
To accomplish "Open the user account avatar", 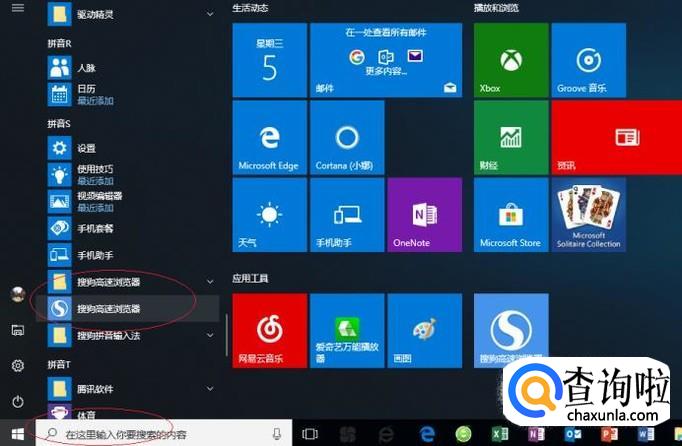I will (x=18, y=295).
